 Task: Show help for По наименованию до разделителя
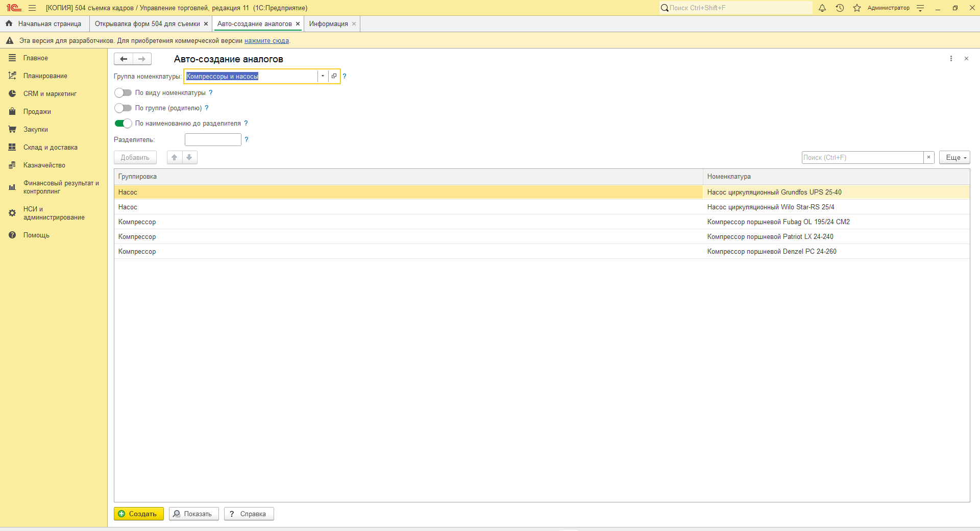click(246, 123)
